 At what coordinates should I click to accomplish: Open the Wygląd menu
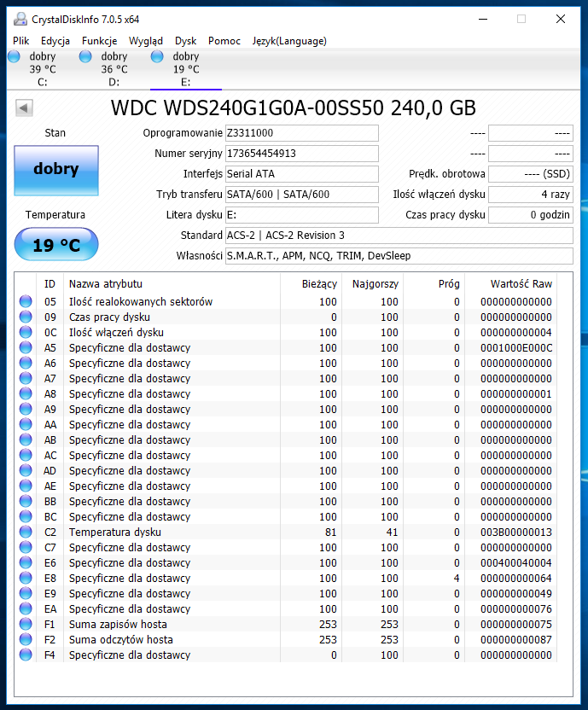pyautogui.click(x=145, y=41)
